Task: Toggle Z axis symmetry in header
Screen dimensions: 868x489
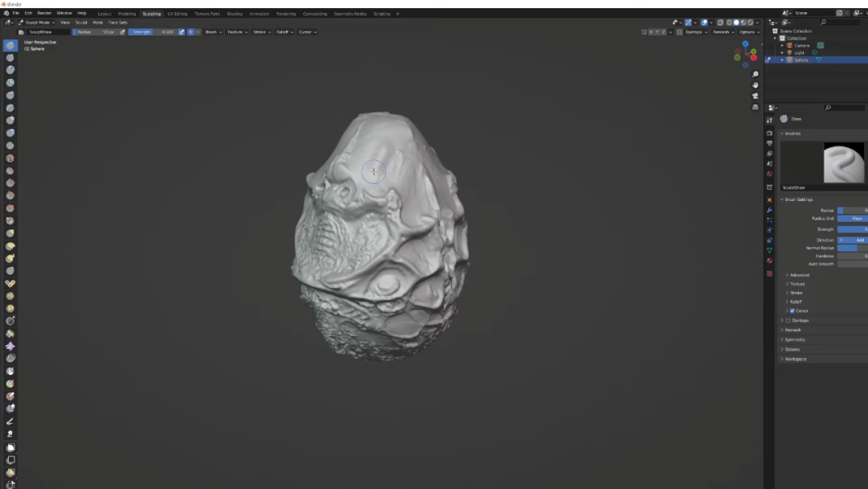Action: click(x=663, y=32)
